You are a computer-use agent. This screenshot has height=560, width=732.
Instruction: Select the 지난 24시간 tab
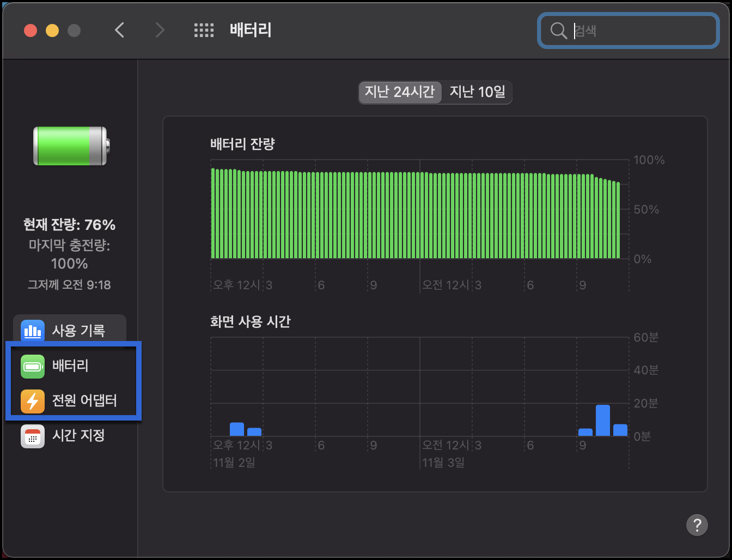coord(399,93)
